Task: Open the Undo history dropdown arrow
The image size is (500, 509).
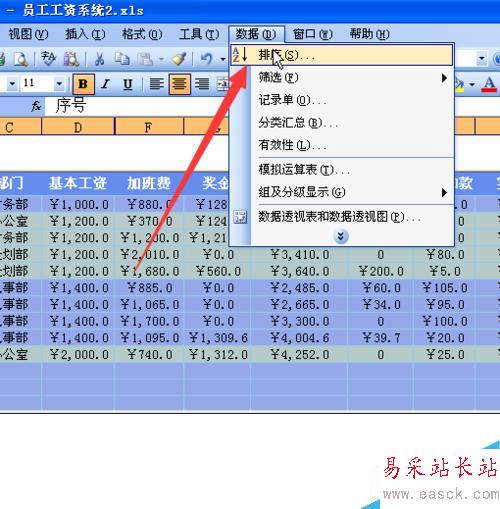Action: (x=223, y=59)
